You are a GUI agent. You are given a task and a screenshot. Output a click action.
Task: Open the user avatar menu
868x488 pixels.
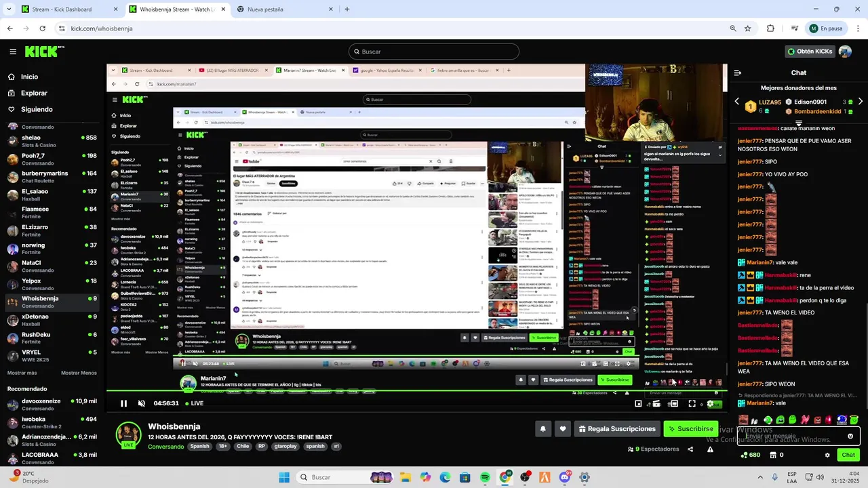pyautogui.click(x=845, y=52)
